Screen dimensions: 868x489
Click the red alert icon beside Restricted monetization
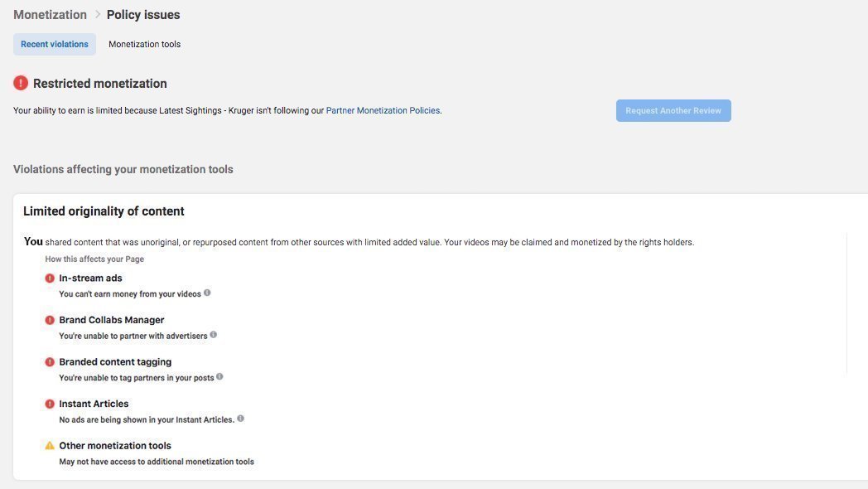[x=21, y=83]
